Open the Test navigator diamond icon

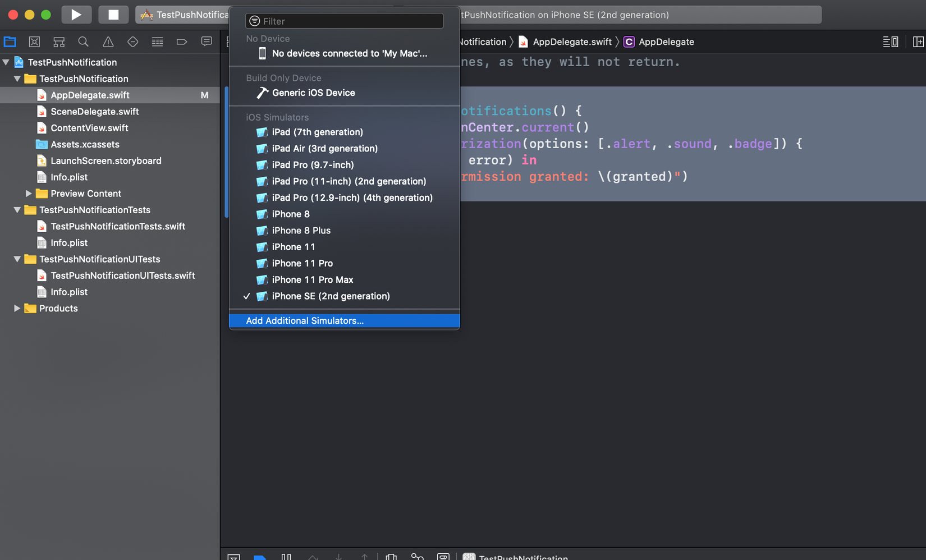[x=132, y=42]
